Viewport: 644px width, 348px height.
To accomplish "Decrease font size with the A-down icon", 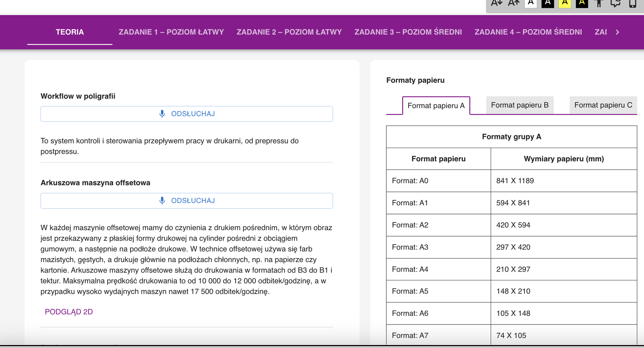I will click(496, 3).
